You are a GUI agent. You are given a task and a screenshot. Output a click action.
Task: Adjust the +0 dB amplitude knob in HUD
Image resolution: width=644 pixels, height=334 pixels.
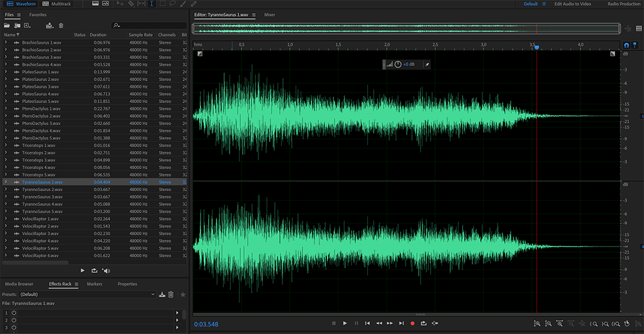tap(397, 64)
